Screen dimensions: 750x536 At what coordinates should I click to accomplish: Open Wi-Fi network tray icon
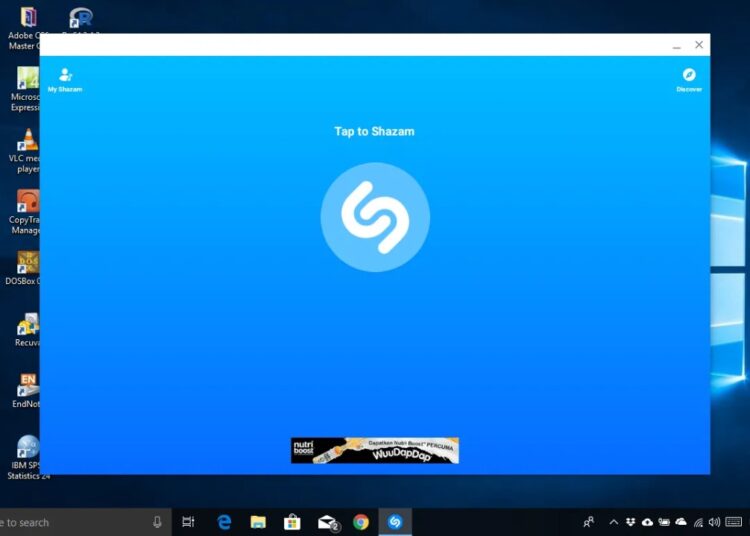698,522
